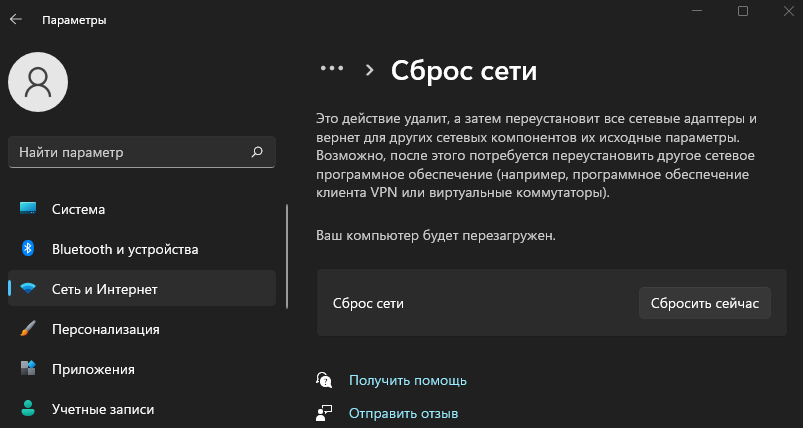Click the Параметры window title
The height and width of the screenshot is (428, 803).
coord(74,20)
